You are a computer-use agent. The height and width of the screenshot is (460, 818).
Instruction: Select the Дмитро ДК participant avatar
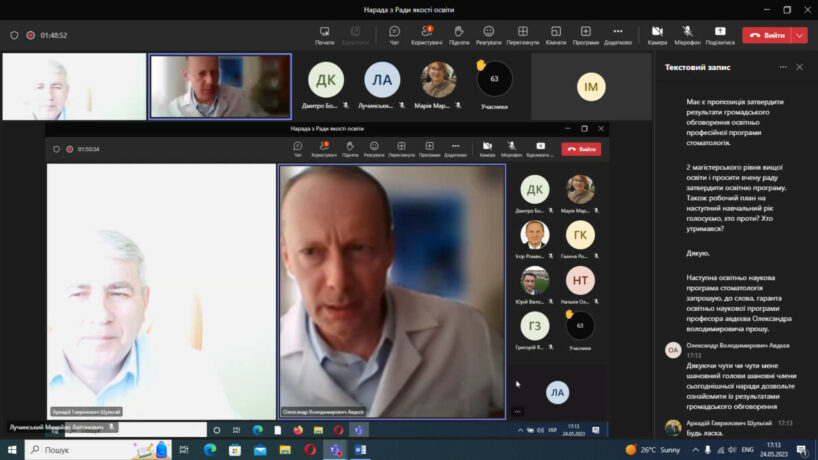click(x=326, y=80)
